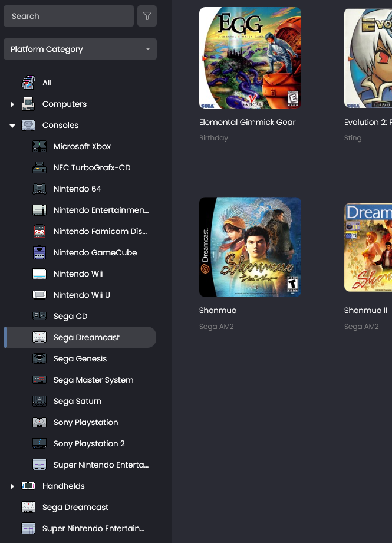
Task: Select NEC TurboGrafx-CD platform
Action: pos(92,167)
